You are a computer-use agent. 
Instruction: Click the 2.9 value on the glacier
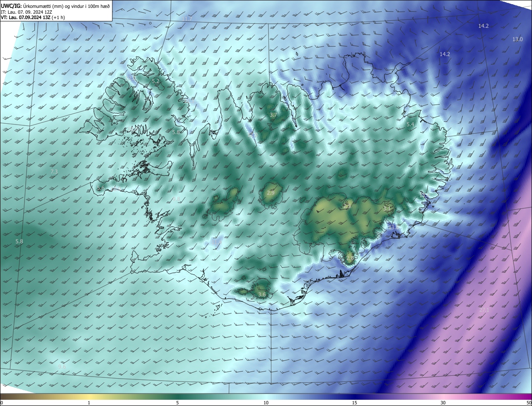pyautogui.click(x=271, y=193)
